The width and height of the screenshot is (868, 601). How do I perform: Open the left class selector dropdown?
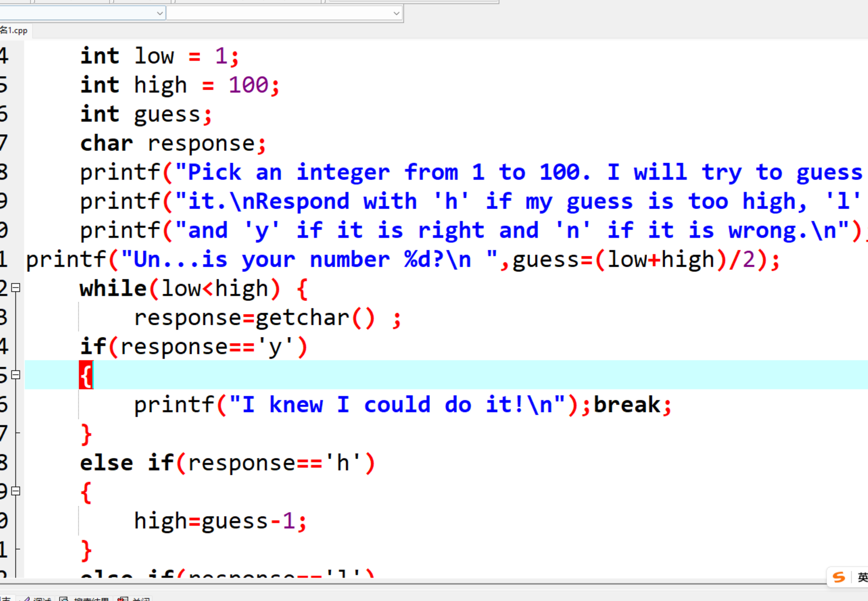point(160,13)
